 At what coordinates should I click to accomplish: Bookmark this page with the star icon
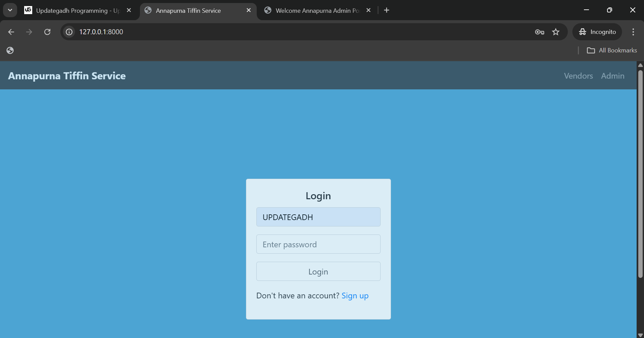tap(556, 32)
